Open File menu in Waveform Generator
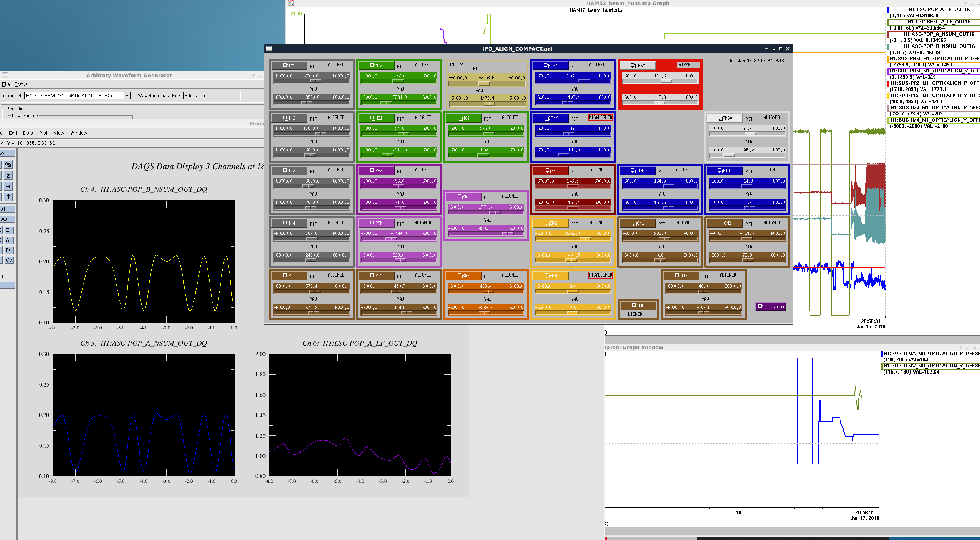The height and width of the screenshot is (540, 980). click(6, 84)
